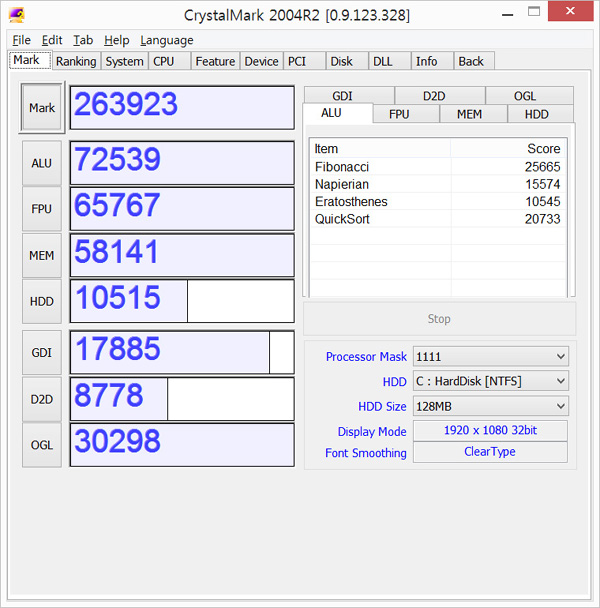Run all benchmarks with Mark button
Screen dimensions: 600x608
[42, 107]
